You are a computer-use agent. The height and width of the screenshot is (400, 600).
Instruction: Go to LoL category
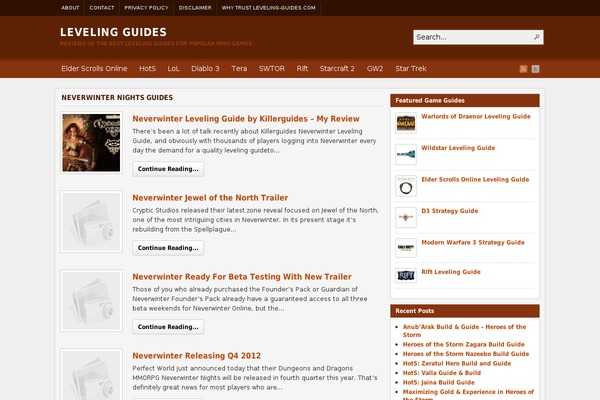173,69
